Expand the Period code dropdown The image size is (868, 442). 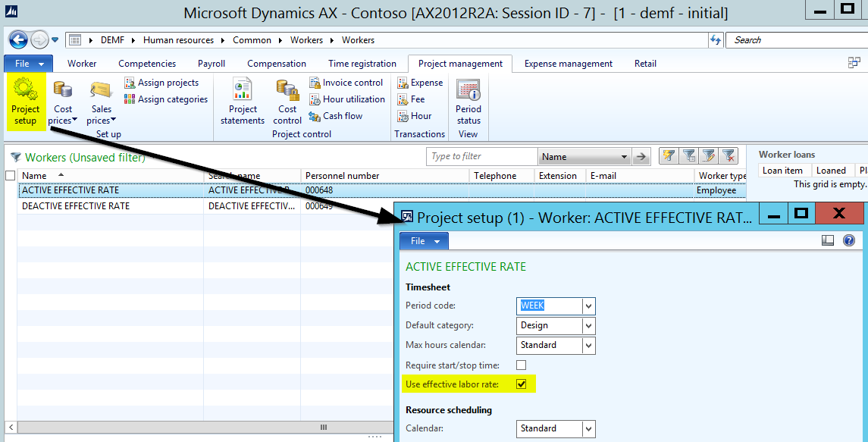coord(589,306)
